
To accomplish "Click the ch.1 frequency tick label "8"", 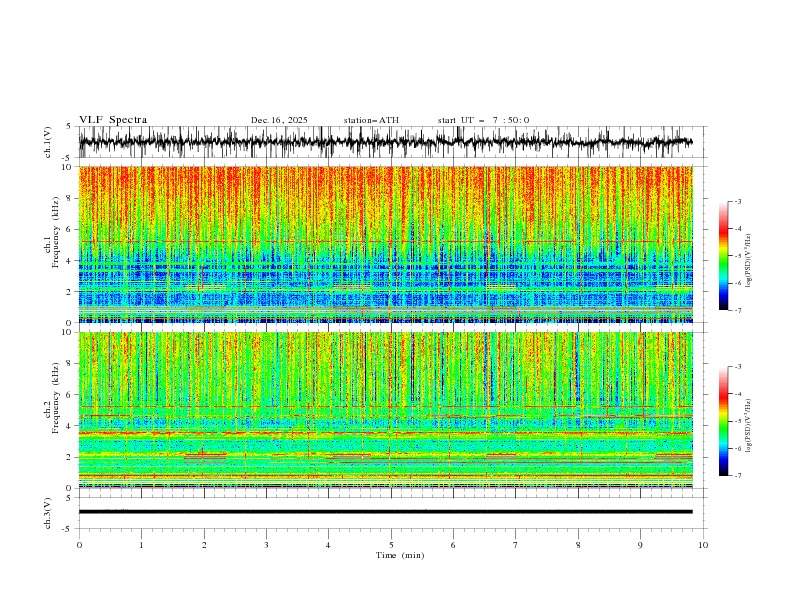I will click(x=70, y=198).
